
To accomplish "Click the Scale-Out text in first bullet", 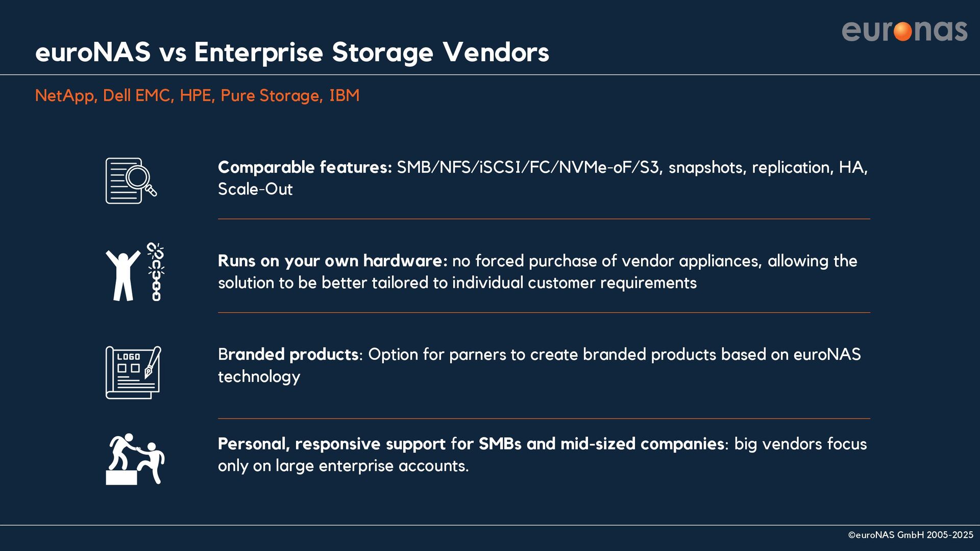I will (255, 189).
